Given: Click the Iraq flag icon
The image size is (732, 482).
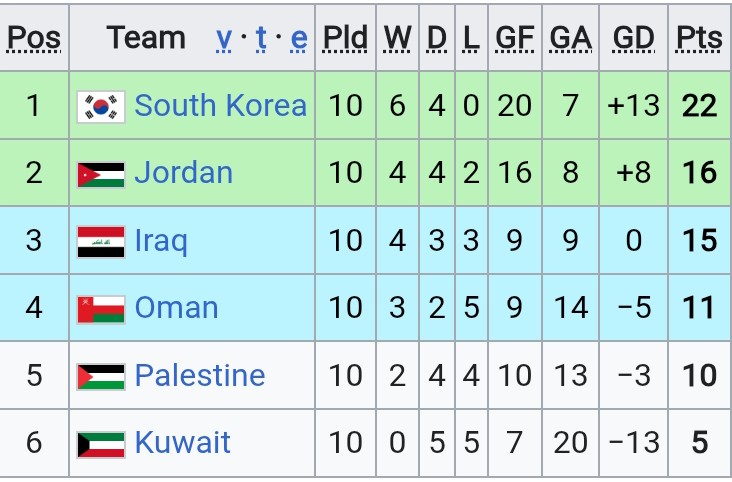Looking at the screenshot, I should [x=101, y=242].
